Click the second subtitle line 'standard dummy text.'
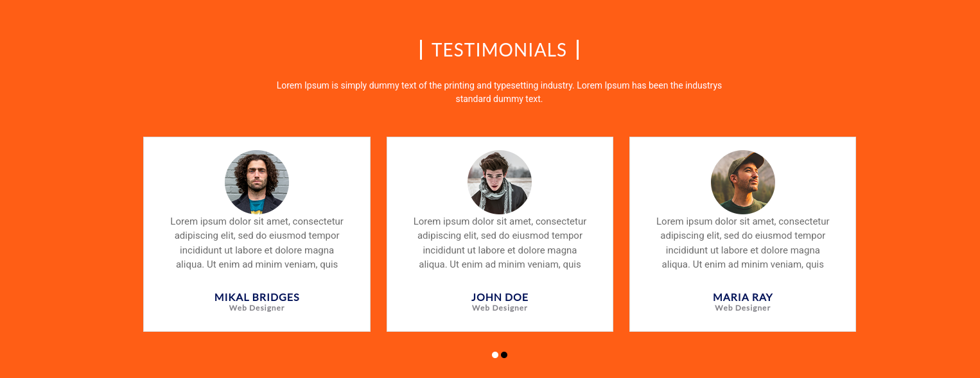Viewport: 980px width, 378px height. point(499,99)
